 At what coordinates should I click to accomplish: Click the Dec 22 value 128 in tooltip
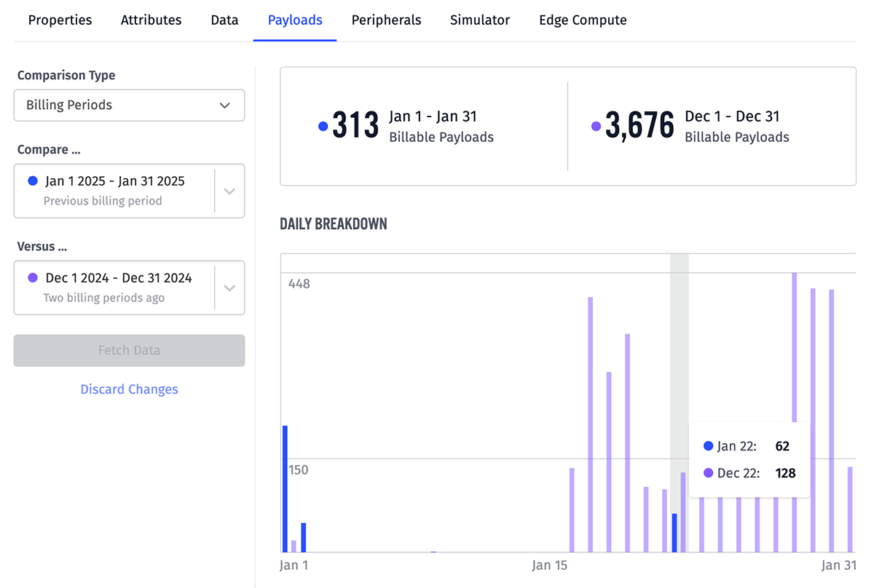click(x=785, y=473)
